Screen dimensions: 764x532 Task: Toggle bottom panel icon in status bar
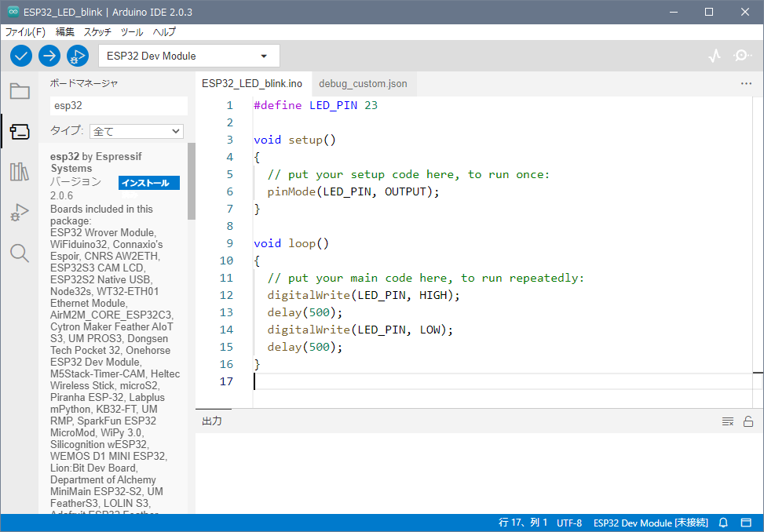(746, 523)
